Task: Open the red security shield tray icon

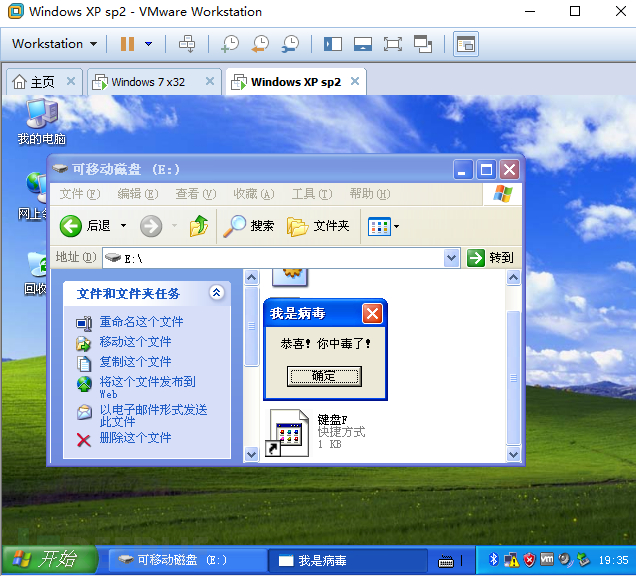Action: point(529,560)
